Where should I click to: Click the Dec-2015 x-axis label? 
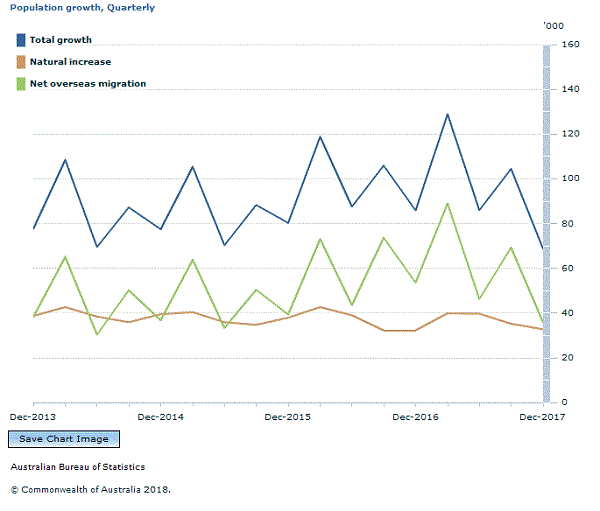(x=288, y=416)
